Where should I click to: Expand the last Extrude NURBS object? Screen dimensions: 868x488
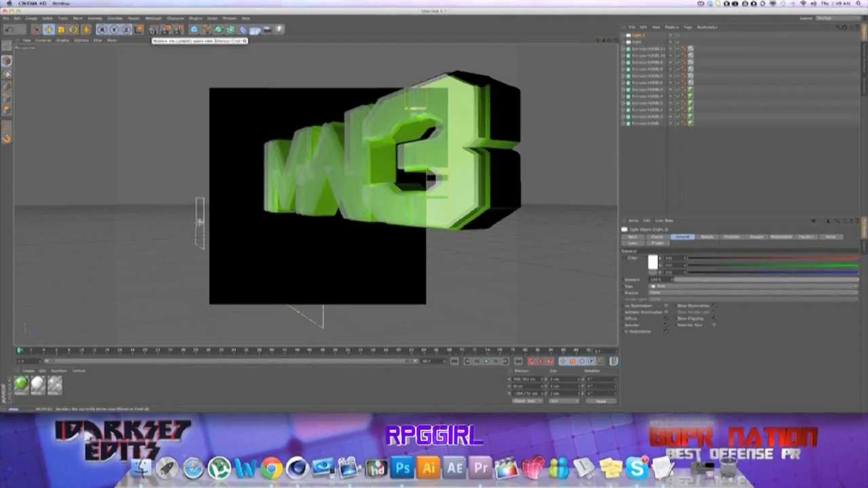tap(623, 123)
